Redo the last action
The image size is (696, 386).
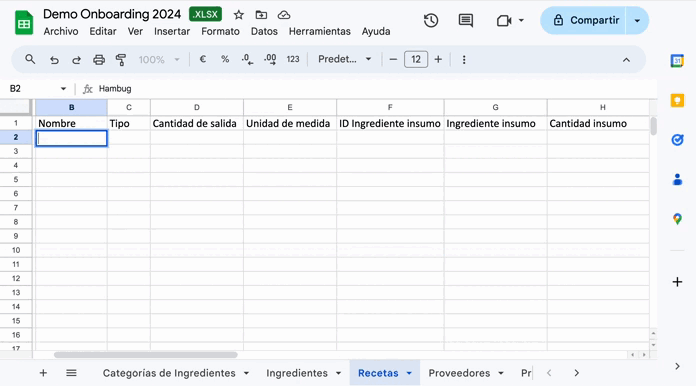coord(76,59)
